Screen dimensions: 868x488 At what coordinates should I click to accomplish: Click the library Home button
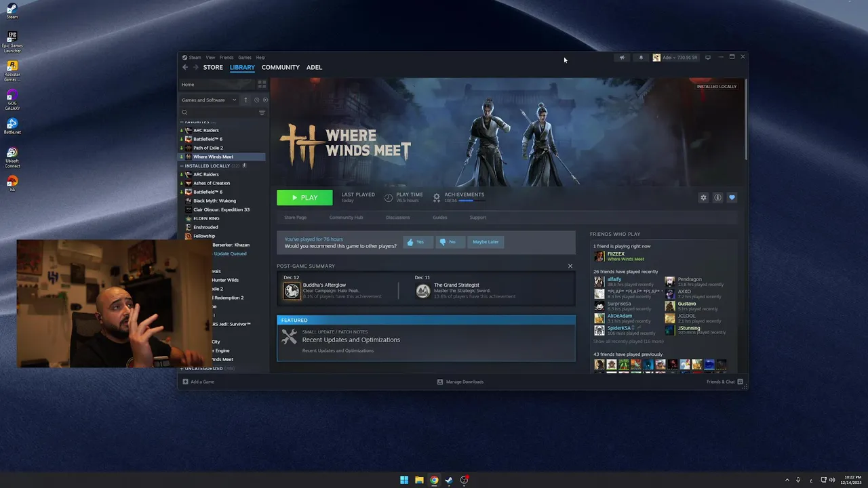(x=216, y=84)
